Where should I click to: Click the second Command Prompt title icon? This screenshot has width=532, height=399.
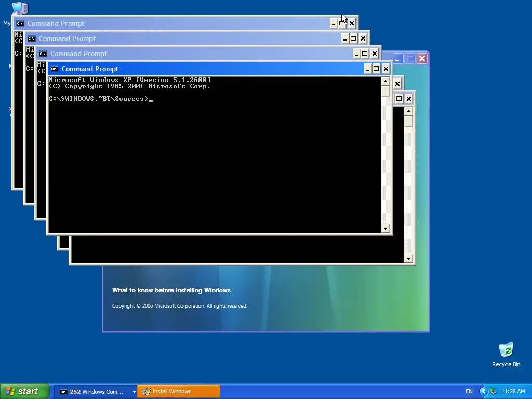pos(32,38)
